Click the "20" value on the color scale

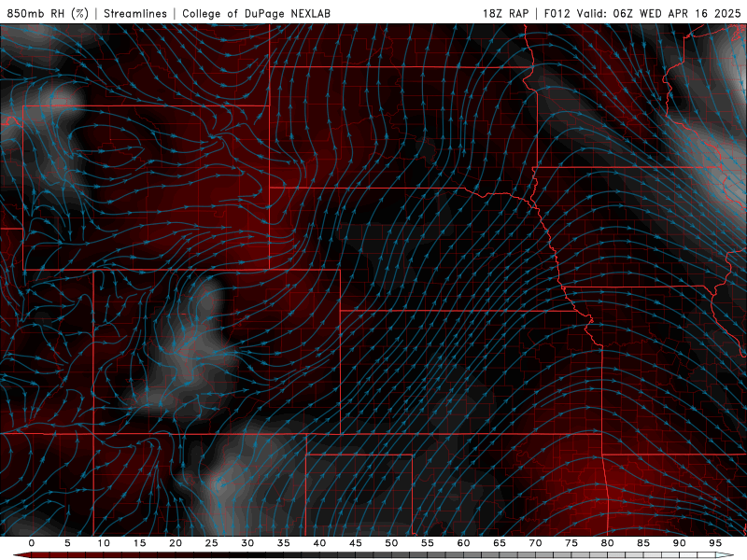pos(176,543)
